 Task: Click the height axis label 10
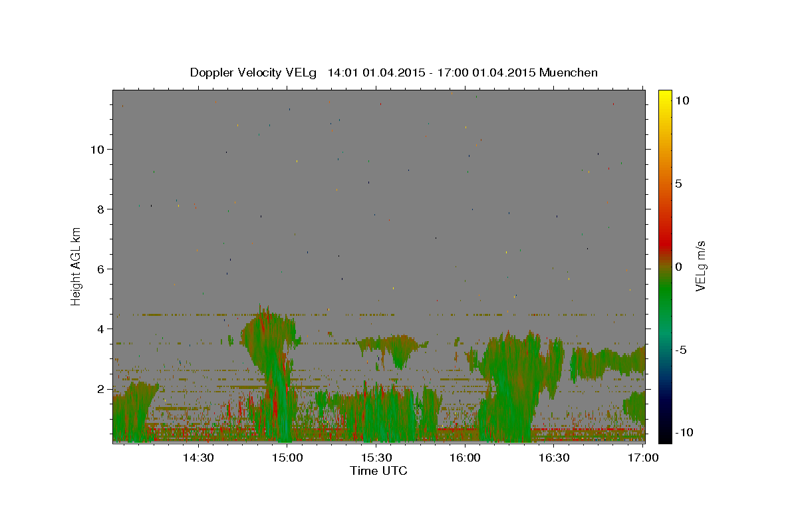click(x=97, y=149)
